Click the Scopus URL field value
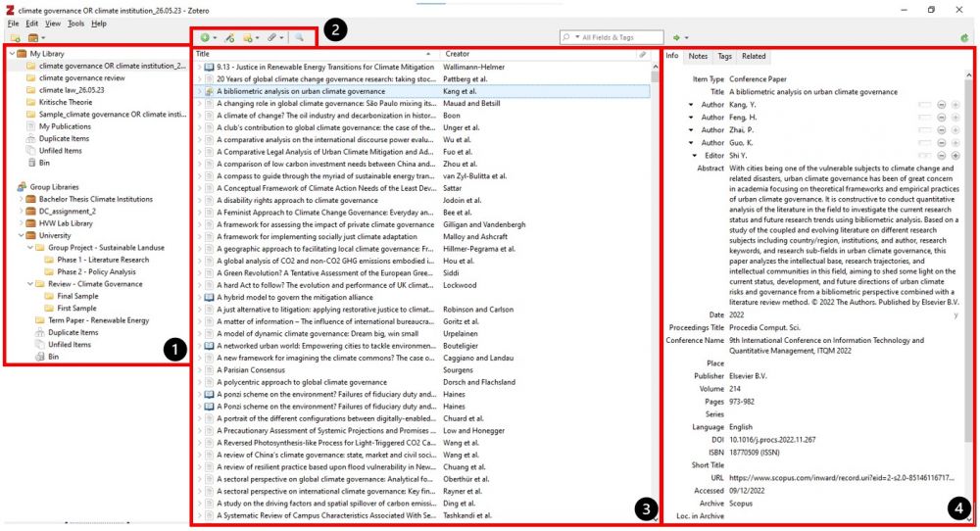 click(841, 478)
